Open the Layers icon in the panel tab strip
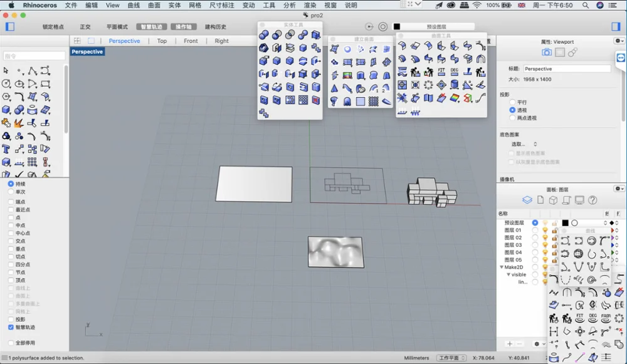 pyautogui.click(x=527, y=200)
